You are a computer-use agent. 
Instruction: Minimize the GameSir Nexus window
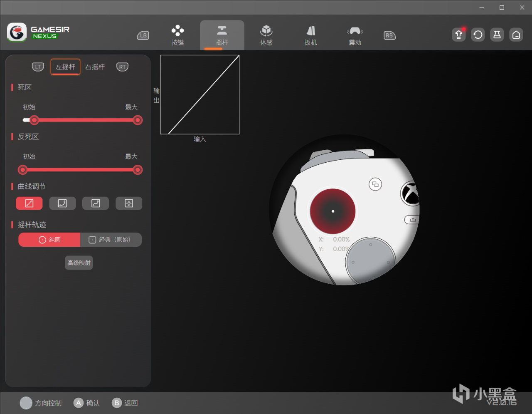(482, 7)
